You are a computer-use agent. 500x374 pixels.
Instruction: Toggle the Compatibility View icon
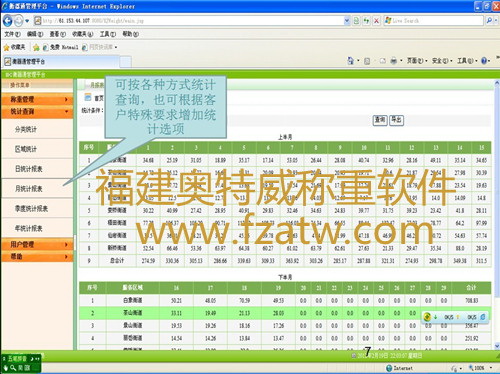[x=356, y=21]
